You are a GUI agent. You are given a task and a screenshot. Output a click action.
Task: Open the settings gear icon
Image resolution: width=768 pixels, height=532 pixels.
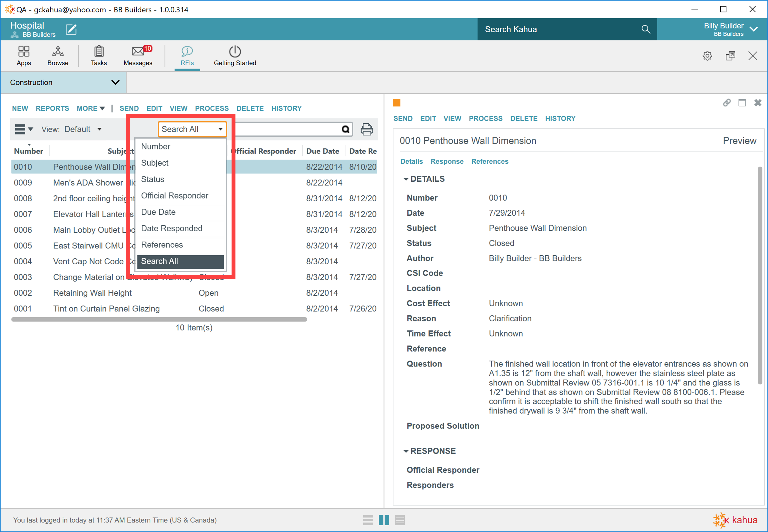point(707,56)
